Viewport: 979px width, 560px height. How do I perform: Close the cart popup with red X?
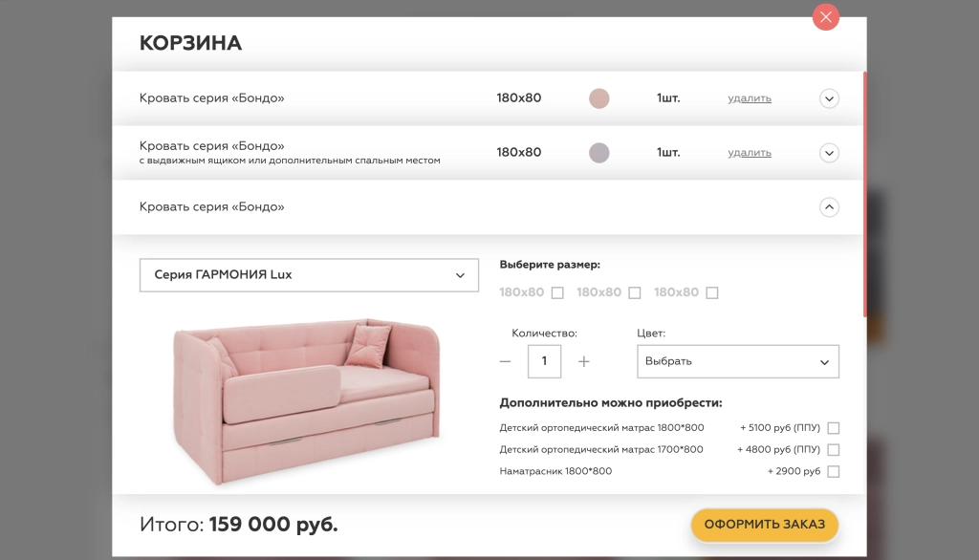(825, 17)
